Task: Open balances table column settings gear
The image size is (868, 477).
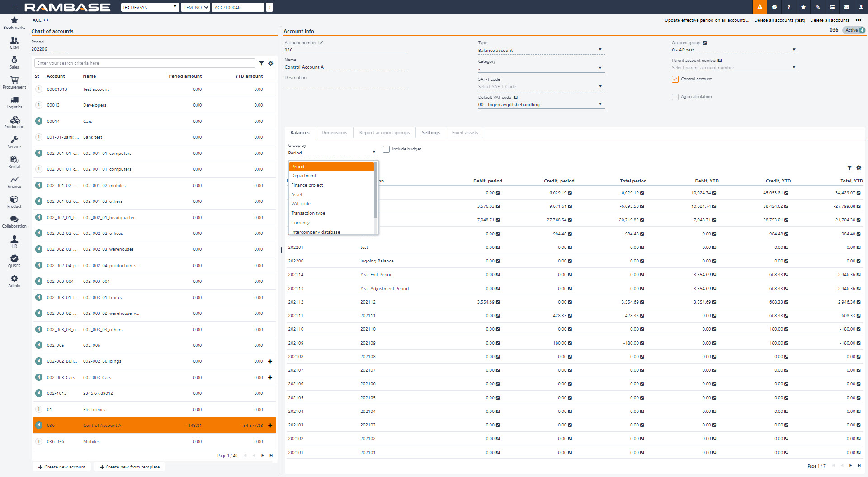Action: [859, 168]
